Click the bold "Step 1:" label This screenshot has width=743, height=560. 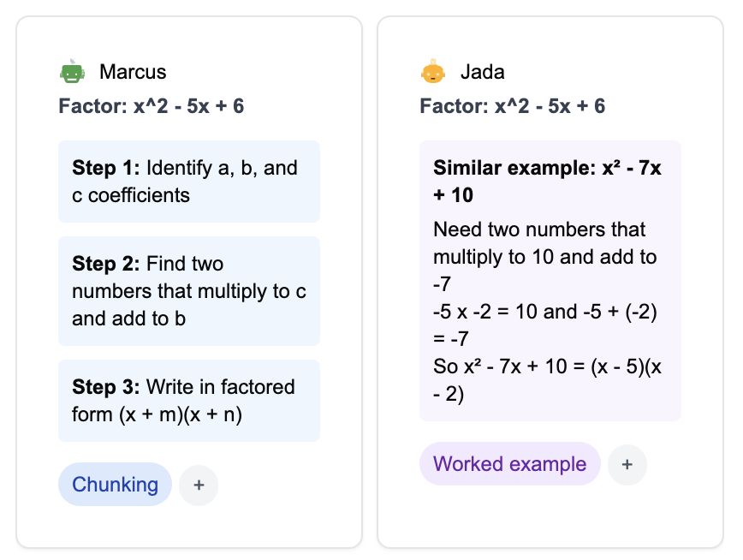pos(106,168)
